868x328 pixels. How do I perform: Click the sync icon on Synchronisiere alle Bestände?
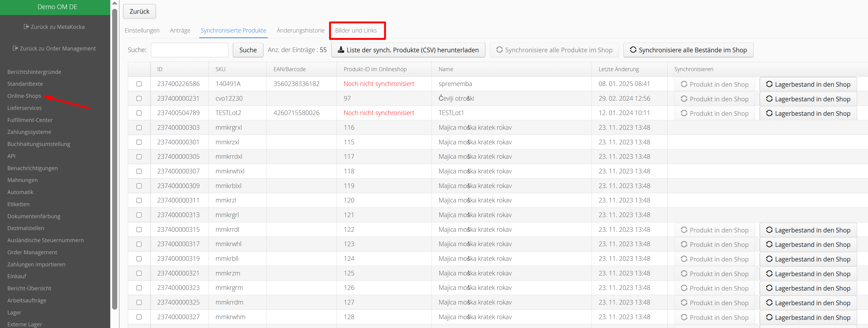pos(633,50)
